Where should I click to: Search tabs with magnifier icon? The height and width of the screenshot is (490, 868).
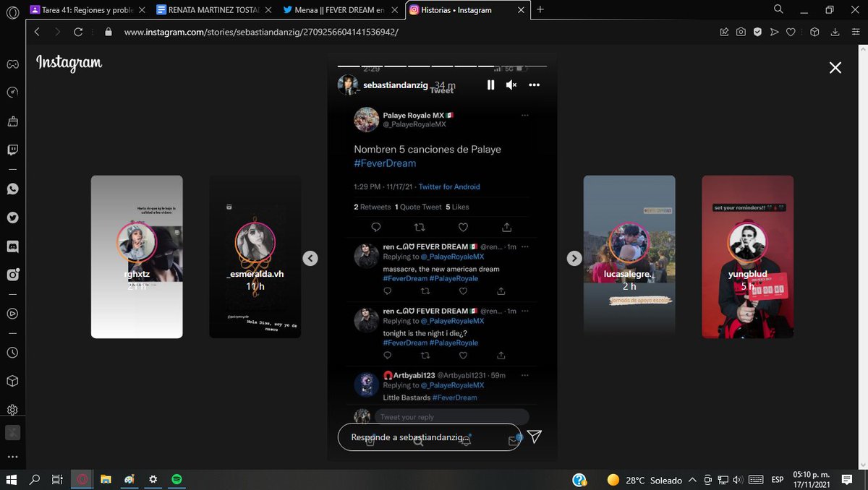coord(778,9)
